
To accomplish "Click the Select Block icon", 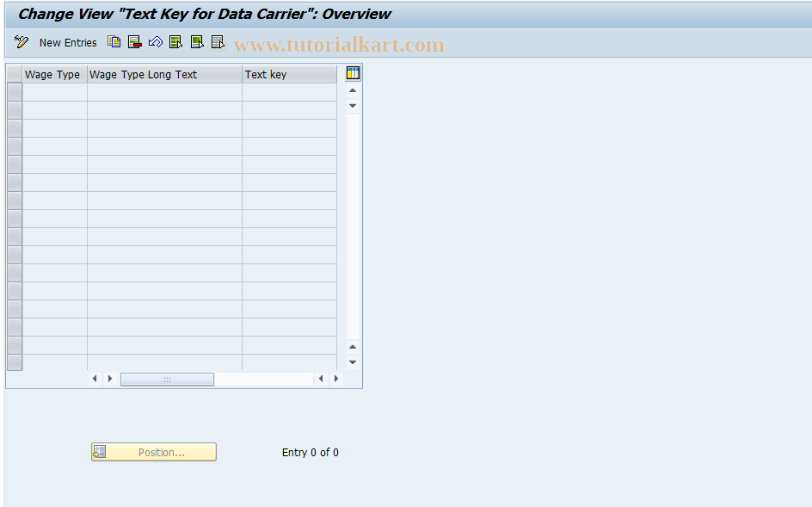I will [197, 42].
